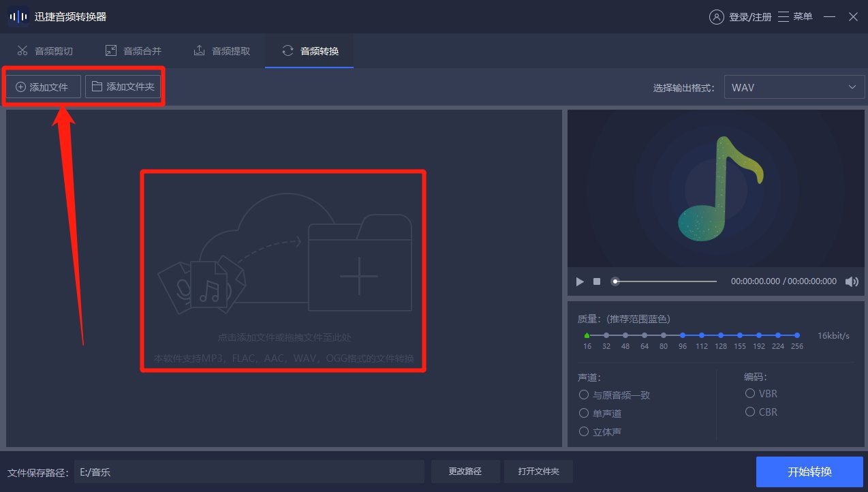Open the 音频合并 merge tool icon
Screen dimensions: 868x492
111,50
